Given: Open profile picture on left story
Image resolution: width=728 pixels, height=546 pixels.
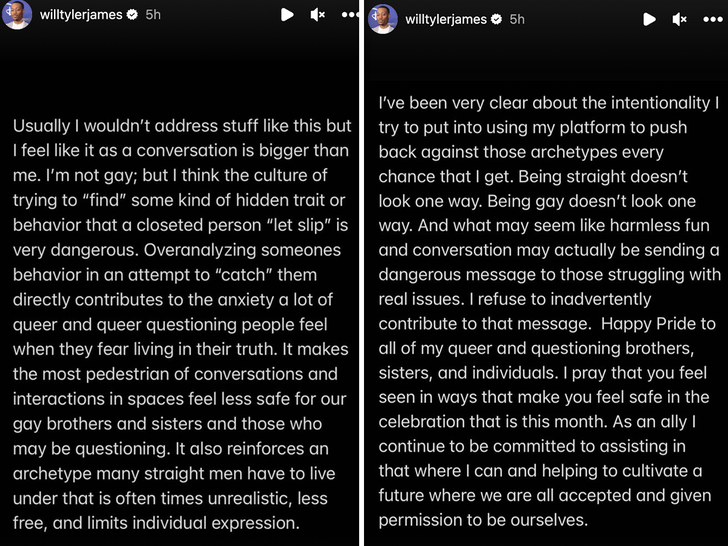Looking at the screenshot, I should point(17,15).
